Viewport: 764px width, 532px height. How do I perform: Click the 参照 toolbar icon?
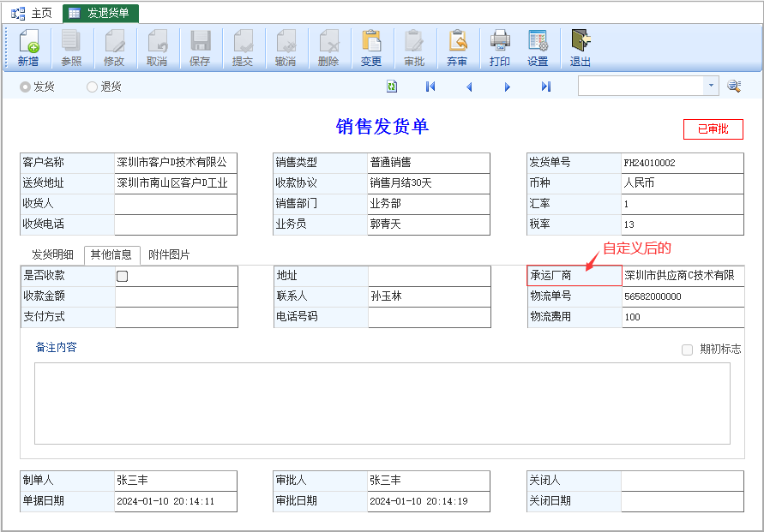[x=71, y=41]
